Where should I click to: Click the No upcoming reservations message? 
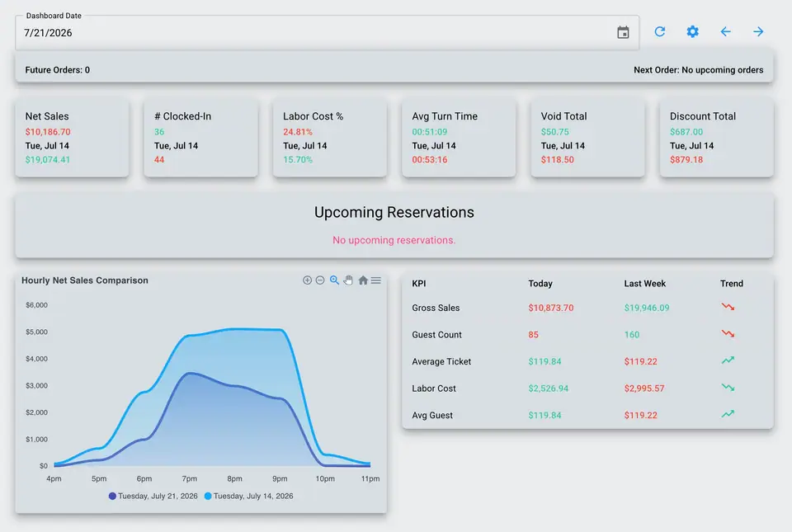click(x=394, y=240)
